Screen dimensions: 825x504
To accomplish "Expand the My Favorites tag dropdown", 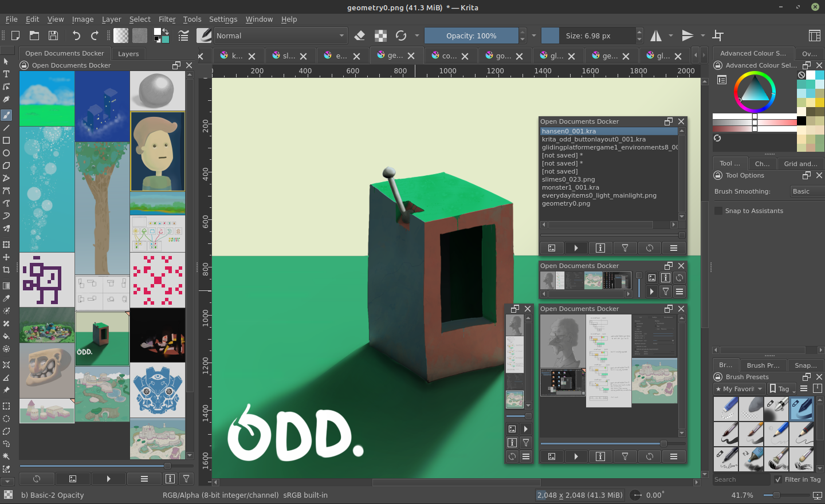I will 739,389.
